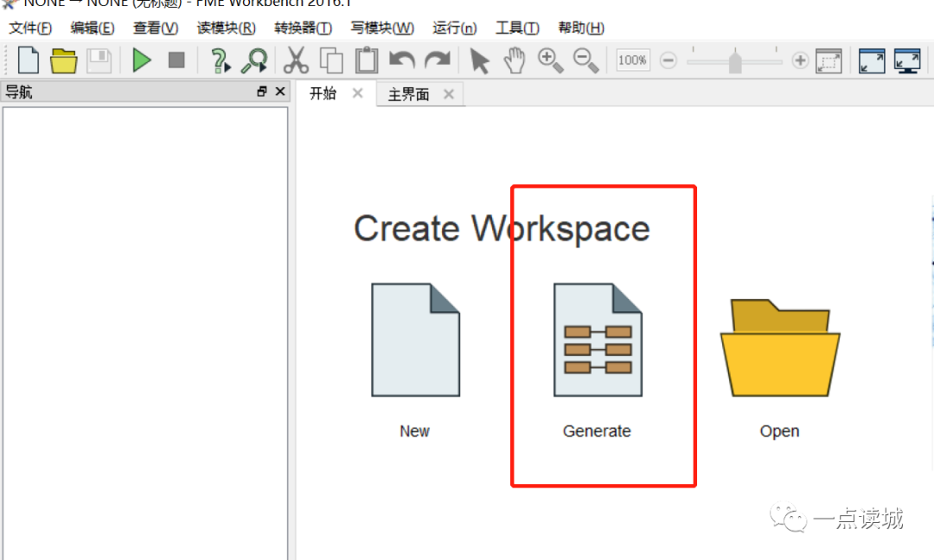This screenshot has width=934, height=560.
Task: Click the zoom slider handle
Action: click(x=735, y=61)
